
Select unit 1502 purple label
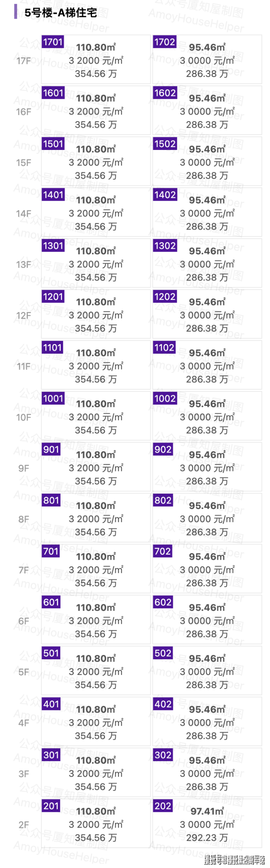pos(165,144)
